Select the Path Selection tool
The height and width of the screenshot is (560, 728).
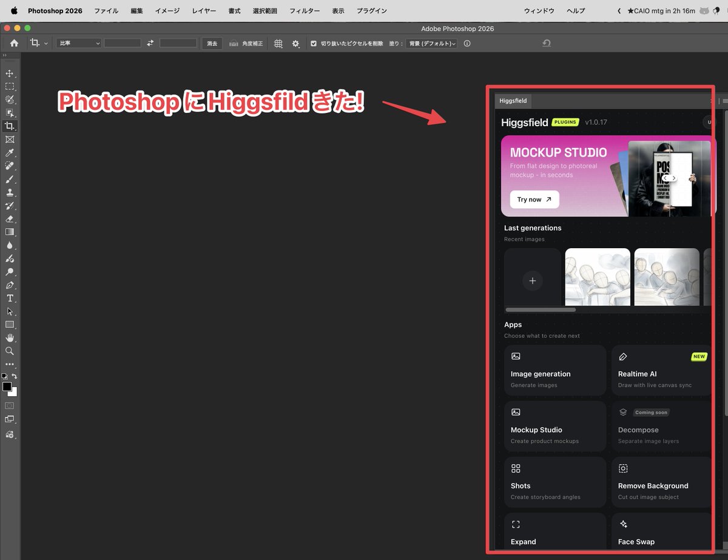[x=10, y=311]
